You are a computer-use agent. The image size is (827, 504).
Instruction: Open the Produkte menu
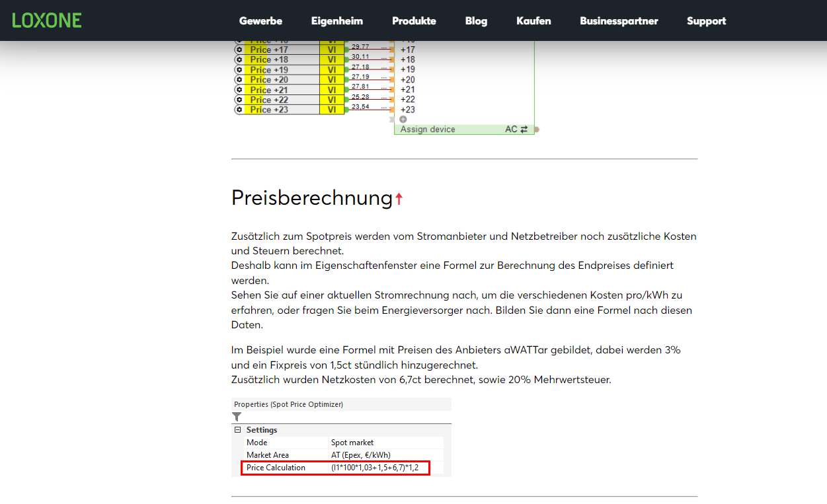tap(414, 20)
